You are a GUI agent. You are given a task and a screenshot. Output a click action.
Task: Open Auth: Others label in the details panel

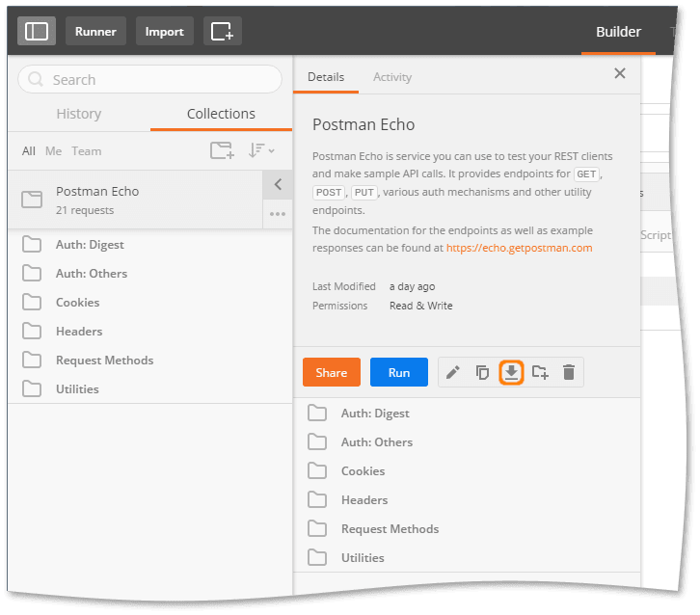pos(377,441)
